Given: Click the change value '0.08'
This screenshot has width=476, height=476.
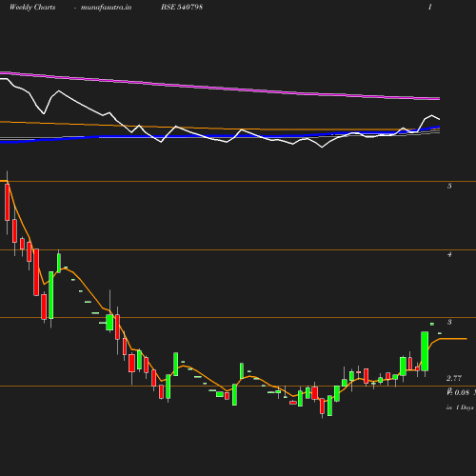Looking at the screenshot, I should 462,392.
